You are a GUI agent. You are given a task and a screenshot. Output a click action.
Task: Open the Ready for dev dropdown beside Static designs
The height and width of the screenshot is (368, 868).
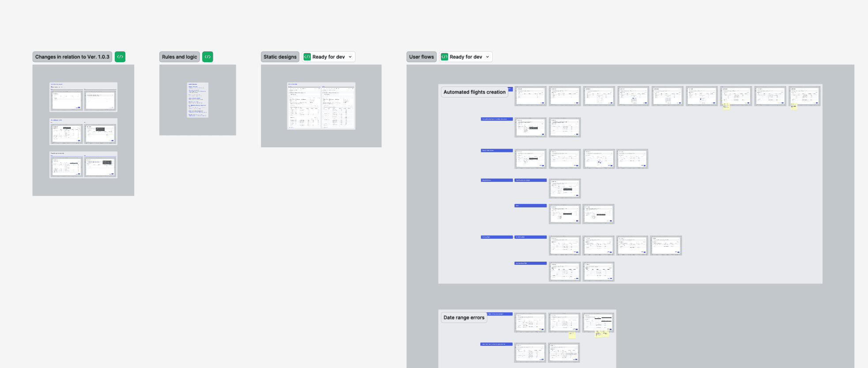coord(329,57)
